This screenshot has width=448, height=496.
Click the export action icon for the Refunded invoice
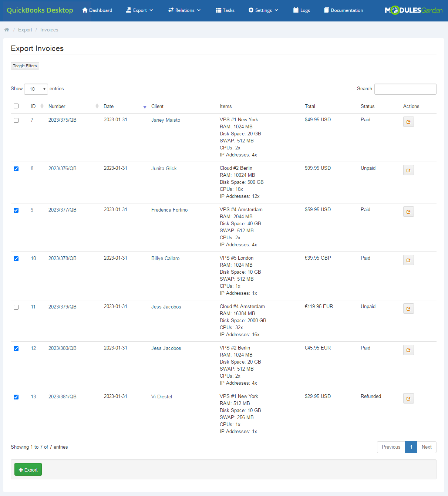(408, 398)
